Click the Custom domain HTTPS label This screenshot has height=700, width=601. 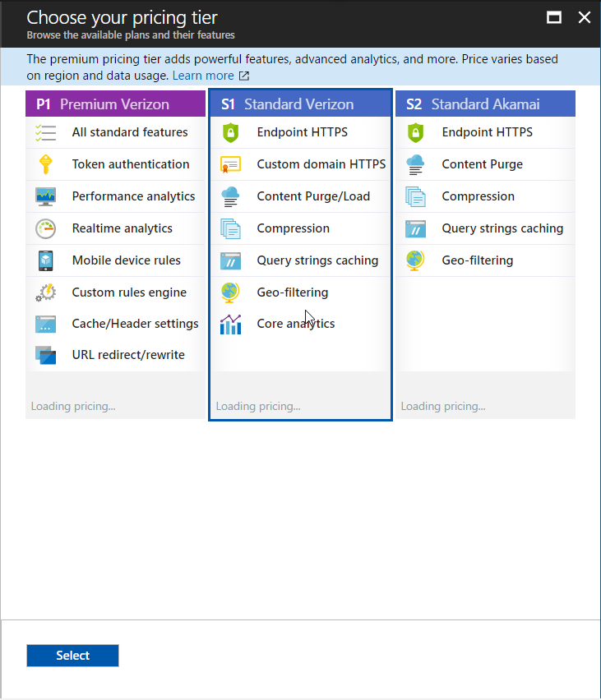coord(321,164)
